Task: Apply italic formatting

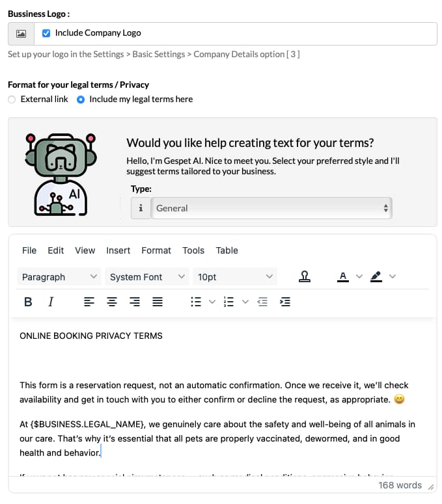Action: (x=51, y=302)
